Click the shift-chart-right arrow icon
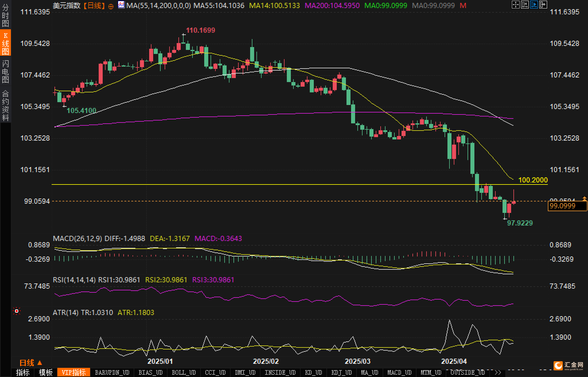This screenshot has width=588, height=377. [x=543, y=5]
